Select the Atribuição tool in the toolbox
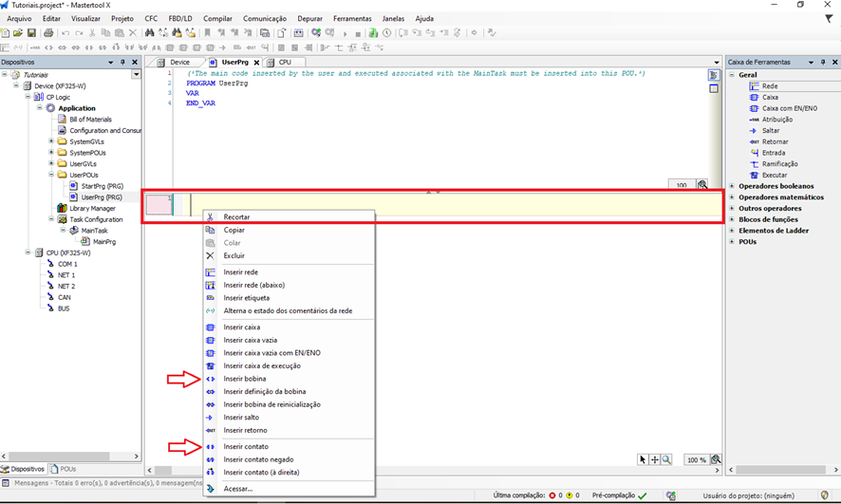Screen dimensions: 841x504 tap(776, 120)
